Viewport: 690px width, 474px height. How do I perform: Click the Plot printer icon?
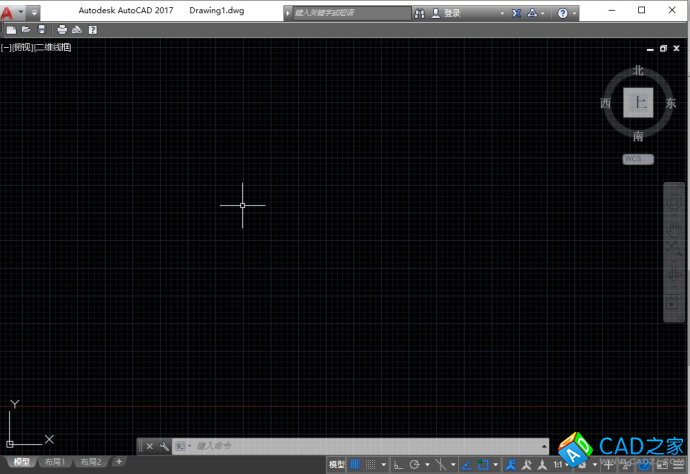pos(61,30)
